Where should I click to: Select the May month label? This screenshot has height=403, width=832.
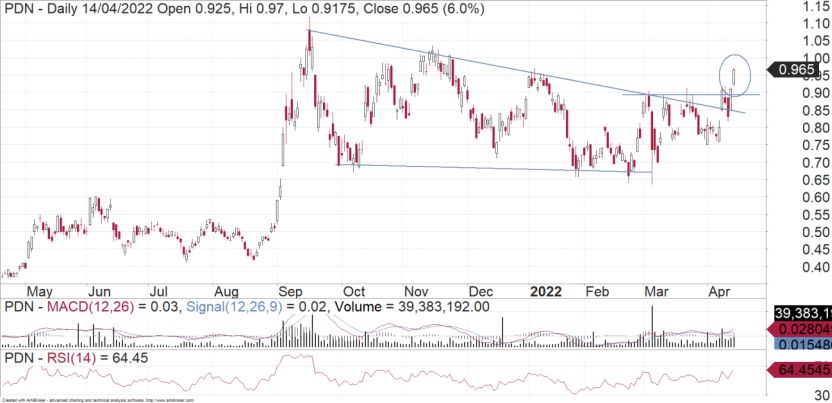pos(39,292)
